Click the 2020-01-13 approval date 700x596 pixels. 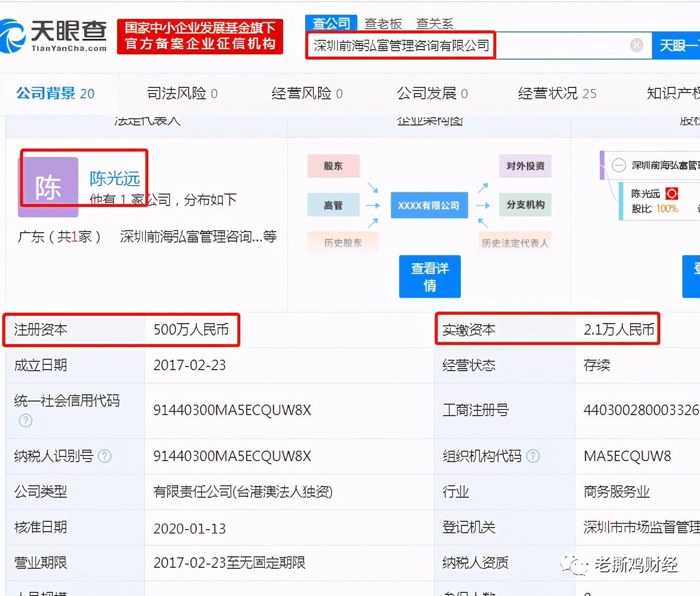pyautogui.click(x=190, y=529)
